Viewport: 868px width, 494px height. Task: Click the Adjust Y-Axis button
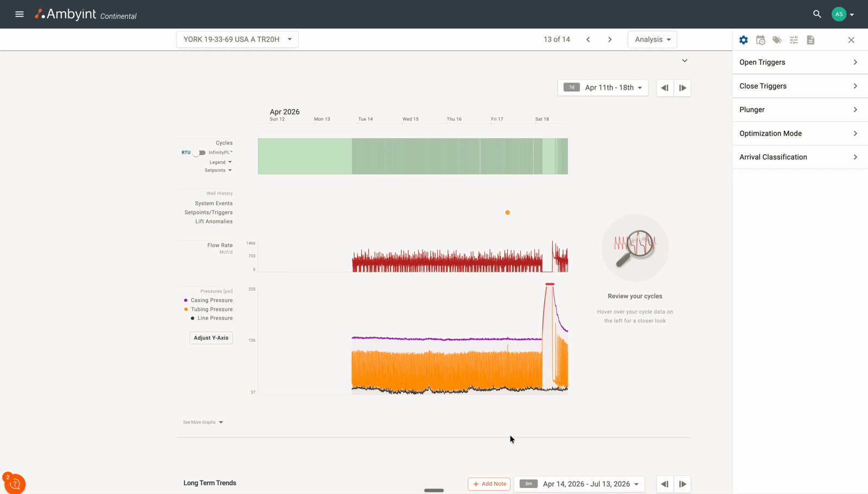pos(211,338)
